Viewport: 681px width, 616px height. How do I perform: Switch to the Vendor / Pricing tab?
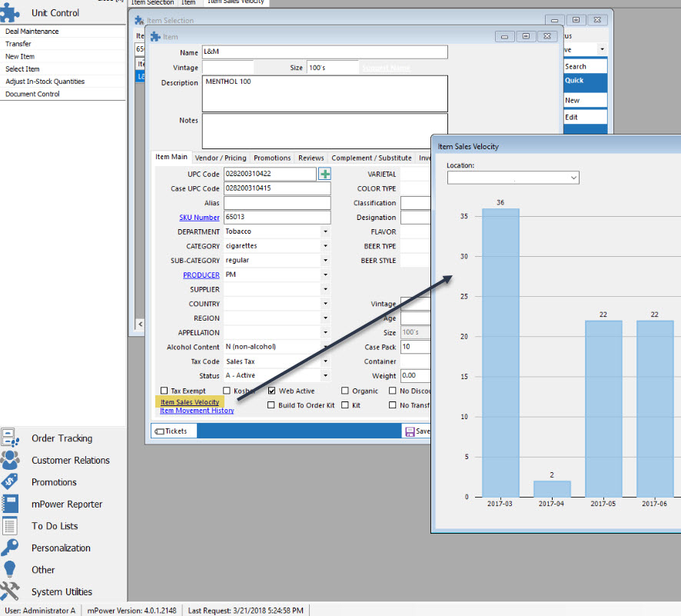point(221,158)
